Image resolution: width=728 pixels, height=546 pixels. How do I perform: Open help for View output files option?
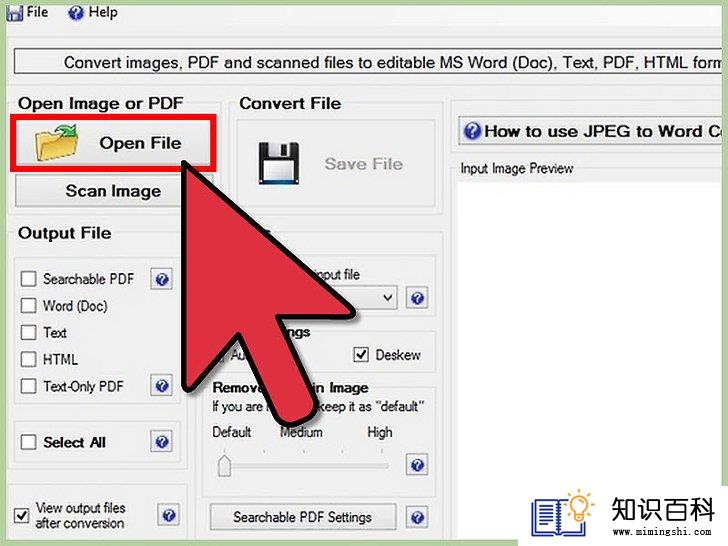169,515
